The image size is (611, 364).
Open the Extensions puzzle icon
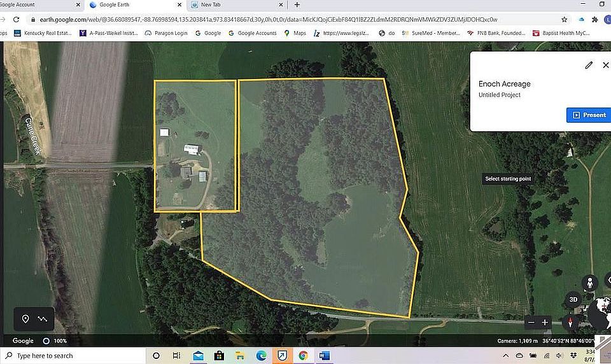594,20
